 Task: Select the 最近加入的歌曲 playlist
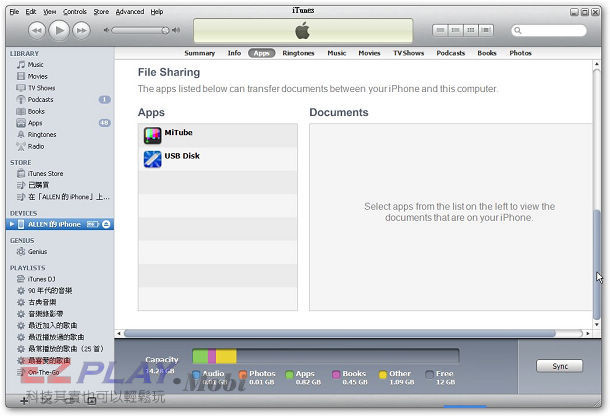[x=60, y=325]
